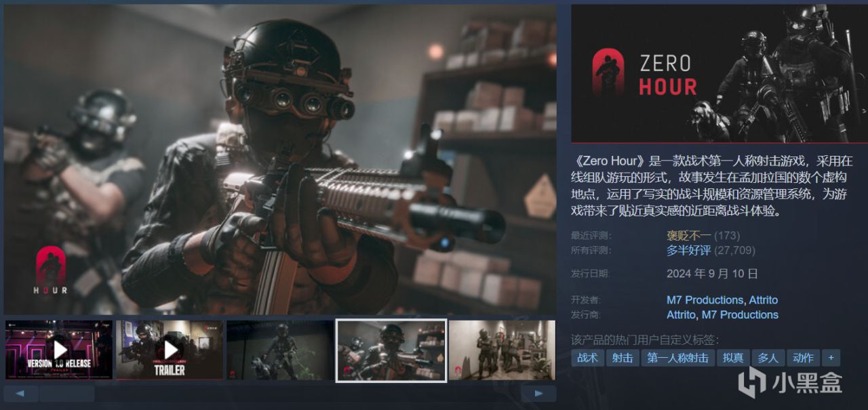Image resolution: width=868 pixels, height=410 pixels.
Task: Open publisher M7 Productions link
Action: [740, 315]
